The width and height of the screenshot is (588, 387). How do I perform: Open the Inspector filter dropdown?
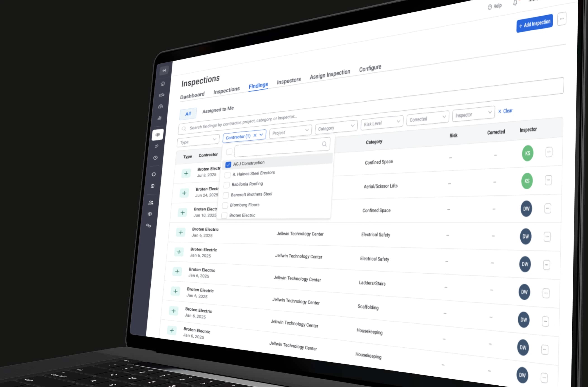(x=473, y=114)
